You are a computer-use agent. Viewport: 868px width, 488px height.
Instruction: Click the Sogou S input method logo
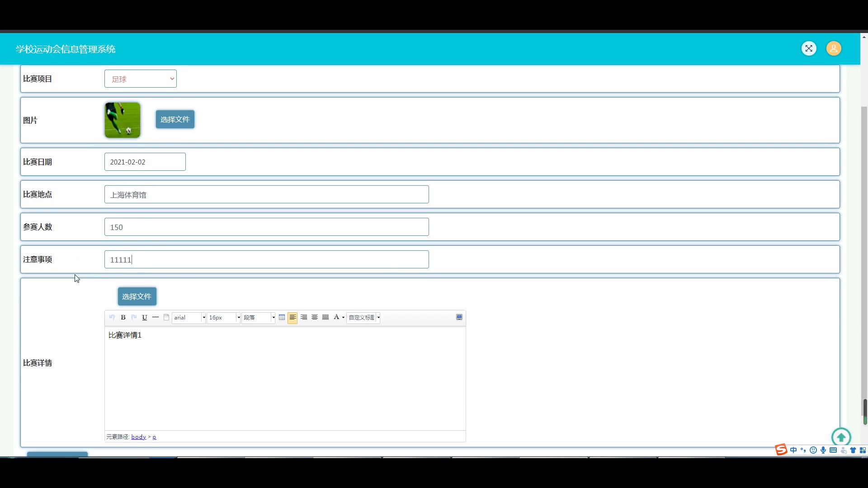pyautogui.click(x=781, y=450)
